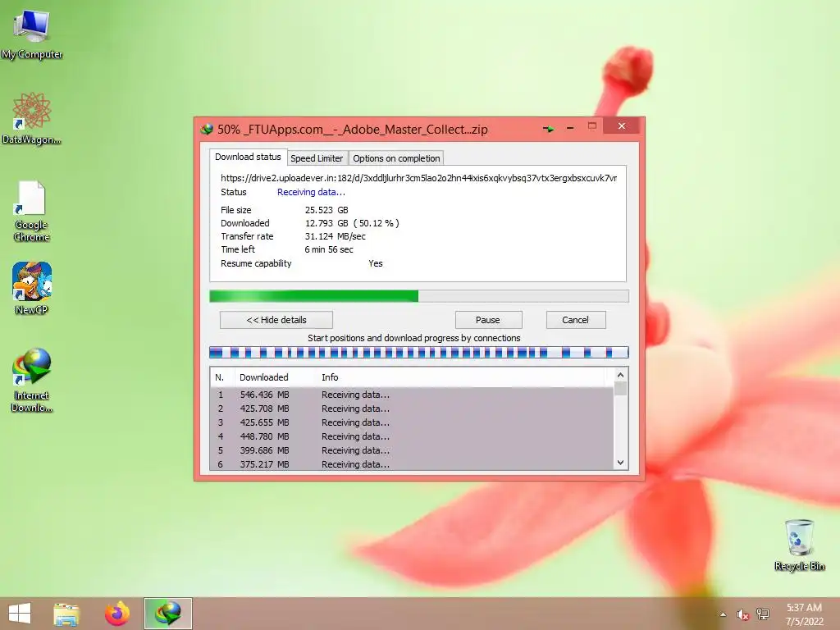Open the Recycle Bin

tap(799, 545)
